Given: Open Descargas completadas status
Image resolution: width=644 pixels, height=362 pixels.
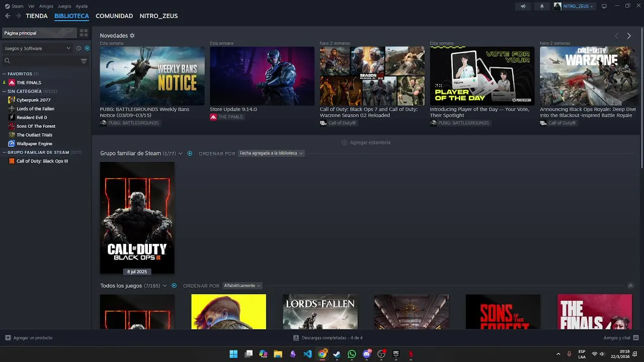Looking at the screenshot, I should 328,338.
